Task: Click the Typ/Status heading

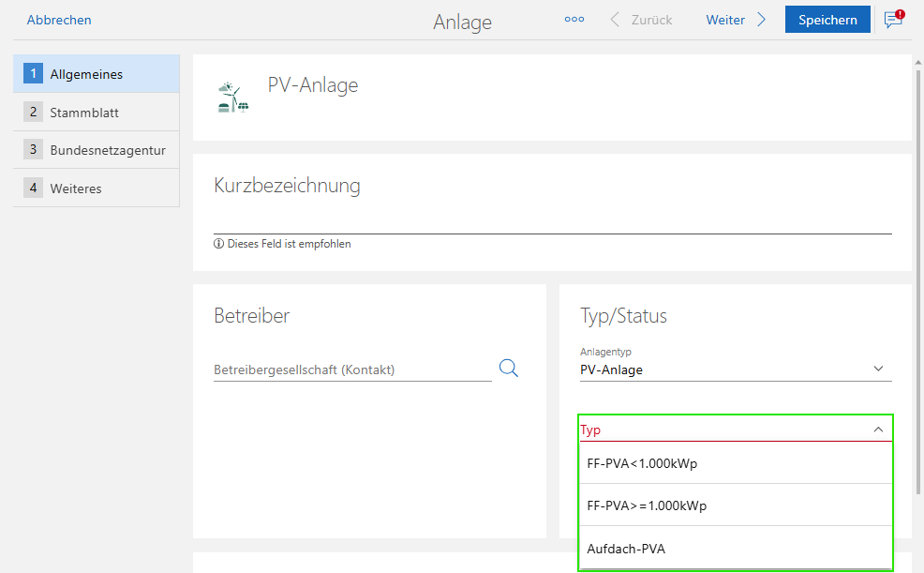Action: click(623, 316)
